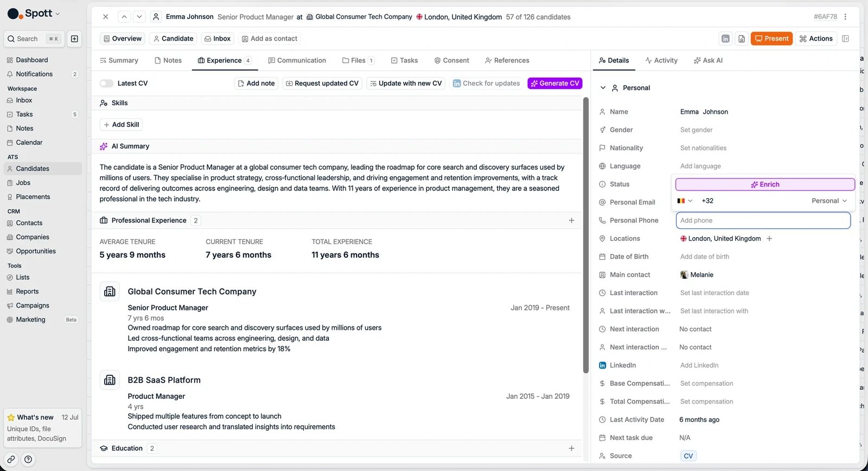Open Reports under Tools
This screenshot has width=868, height=471.
coord(43,291)
